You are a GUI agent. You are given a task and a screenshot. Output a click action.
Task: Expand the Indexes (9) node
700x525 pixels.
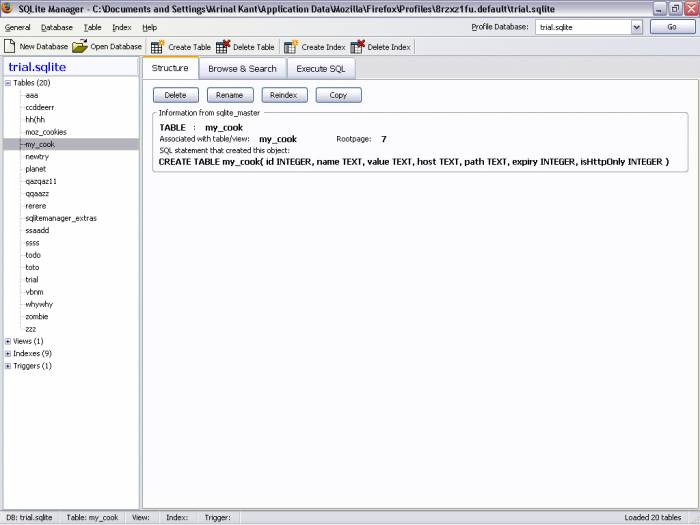(x=8, y=354)
